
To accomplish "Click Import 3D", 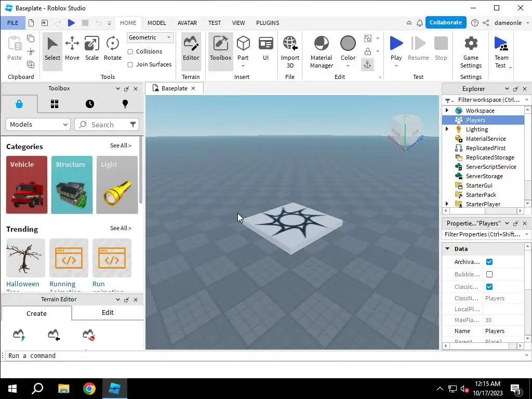I will pos(290,51).
